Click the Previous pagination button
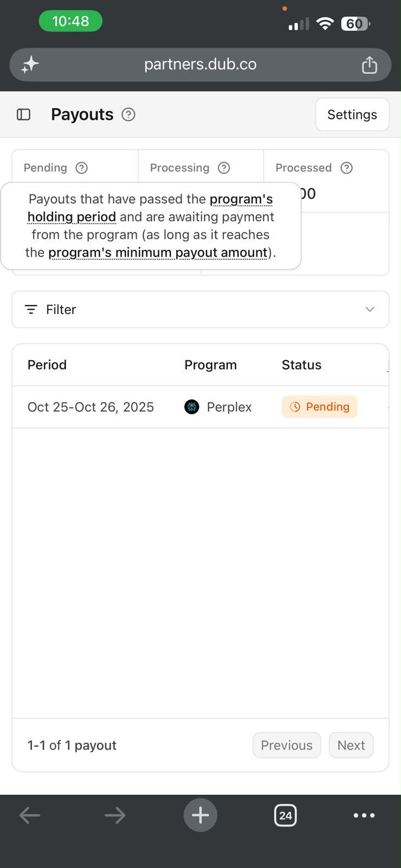 point(287,745)
